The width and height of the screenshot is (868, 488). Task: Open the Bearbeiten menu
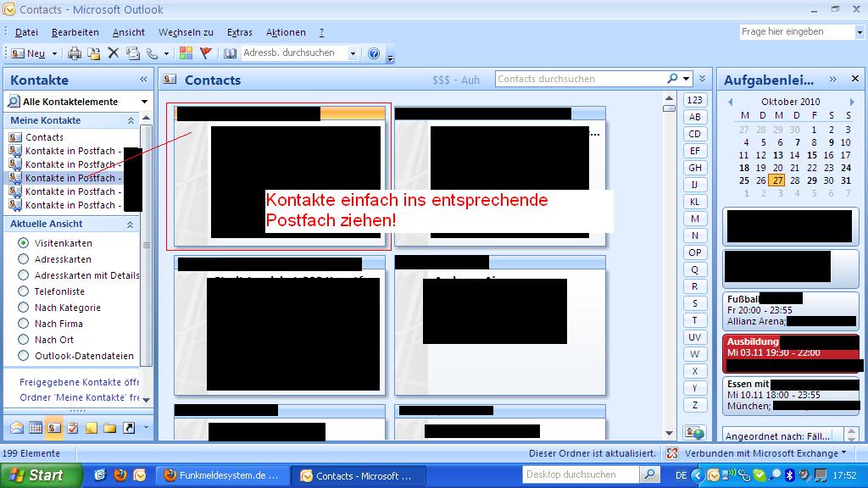coord(75,32)
